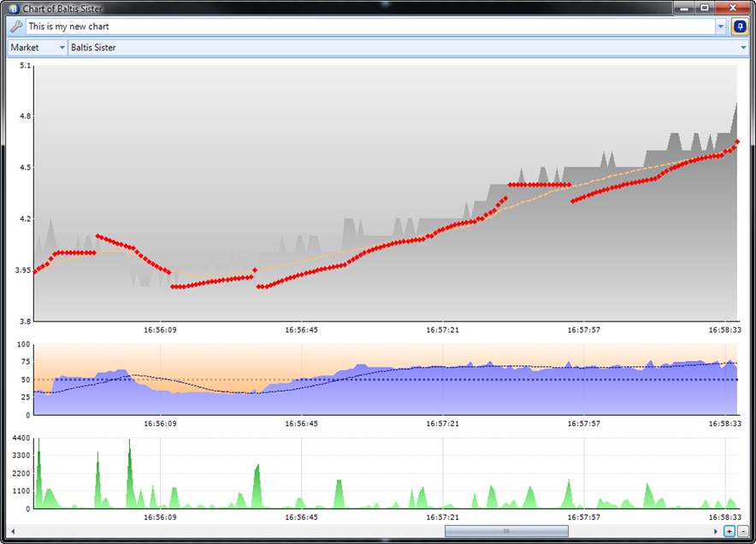The image size is (756, 544).
Task: Click the 16:57:21 label under price chart
Action: [x=443, y=330]
